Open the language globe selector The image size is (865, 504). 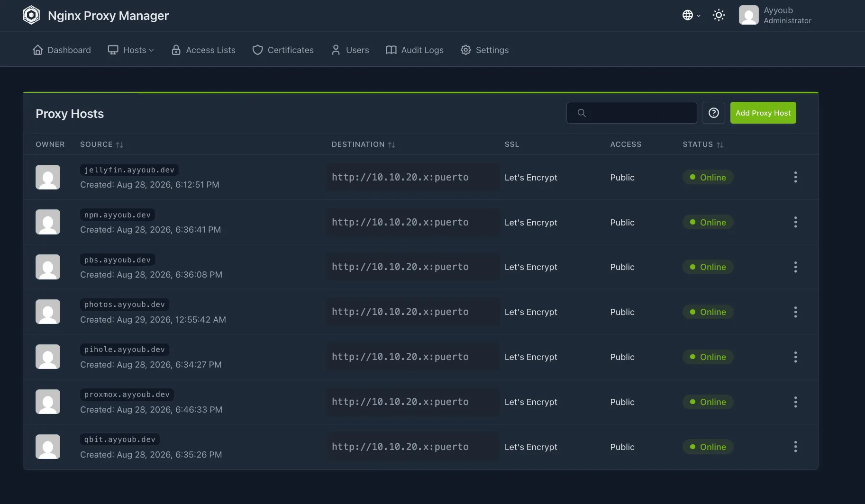coord(691,15)
